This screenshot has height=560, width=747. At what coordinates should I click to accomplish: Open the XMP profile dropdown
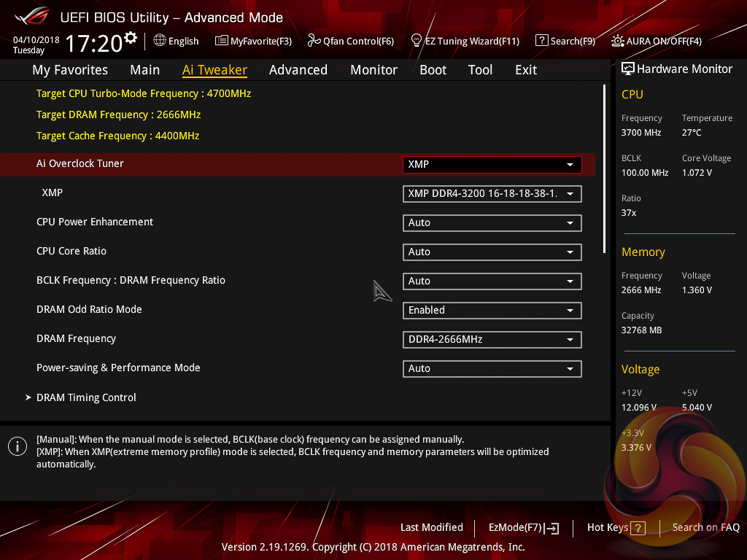[x=492, y=194]
